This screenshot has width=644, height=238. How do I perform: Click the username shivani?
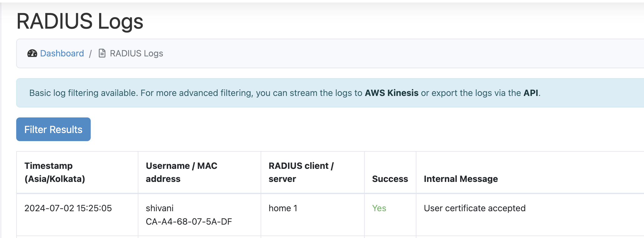coord(160,208)
